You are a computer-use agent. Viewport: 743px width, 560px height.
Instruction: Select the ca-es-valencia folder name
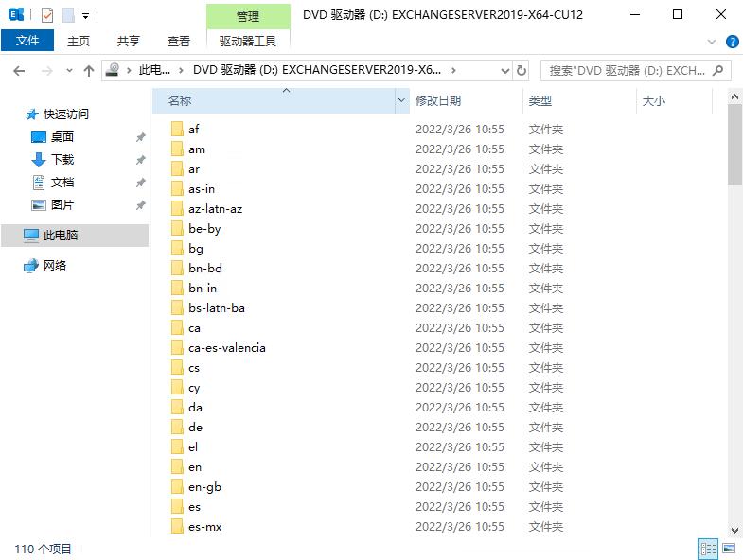227,348
